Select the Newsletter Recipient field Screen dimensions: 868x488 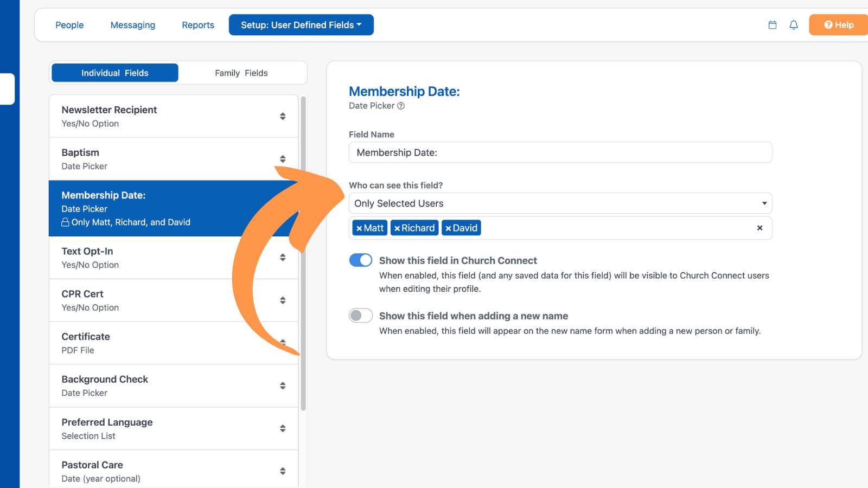point(174,116)
